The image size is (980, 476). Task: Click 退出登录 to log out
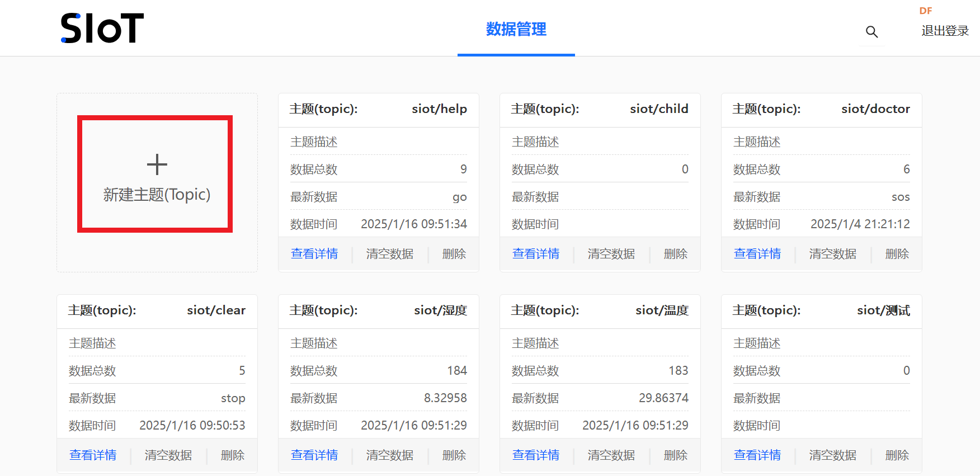pos(945,31)
